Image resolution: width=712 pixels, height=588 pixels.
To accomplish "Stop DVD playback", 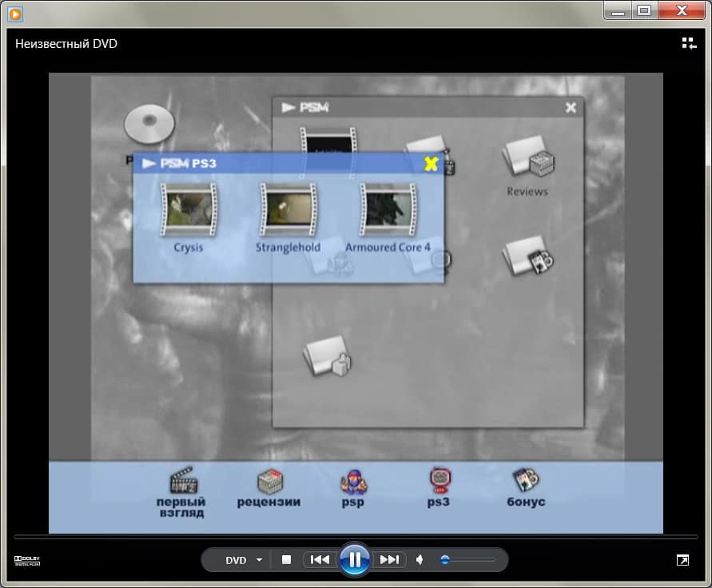I will click(287, 560).
